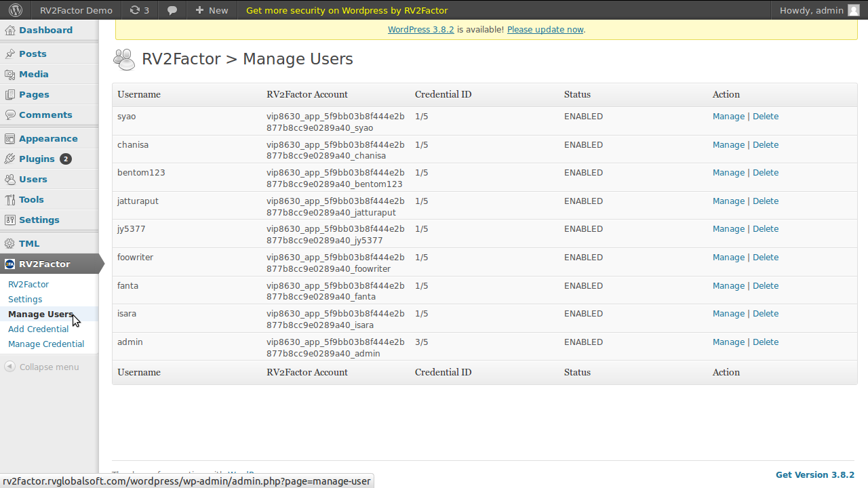Click the Comments icon in the sidebar
868x488 pixels.
(10, 115)
